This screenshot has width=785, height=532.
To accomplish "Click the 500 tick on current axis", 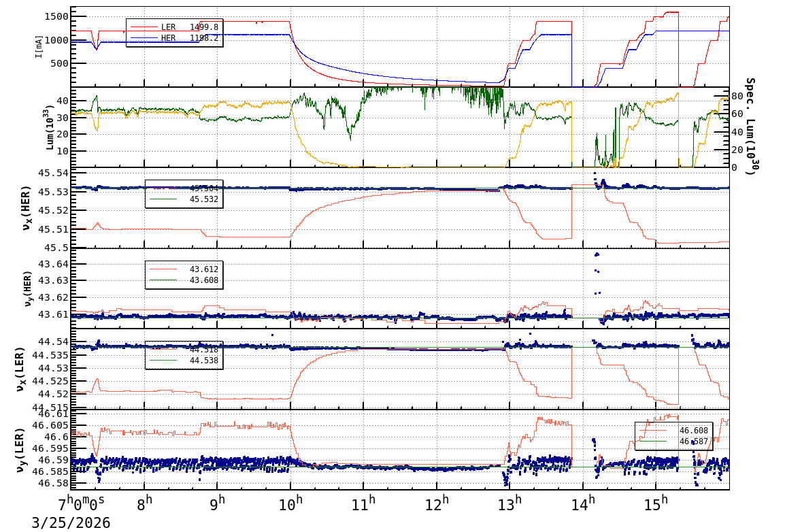I will [59, 63].
